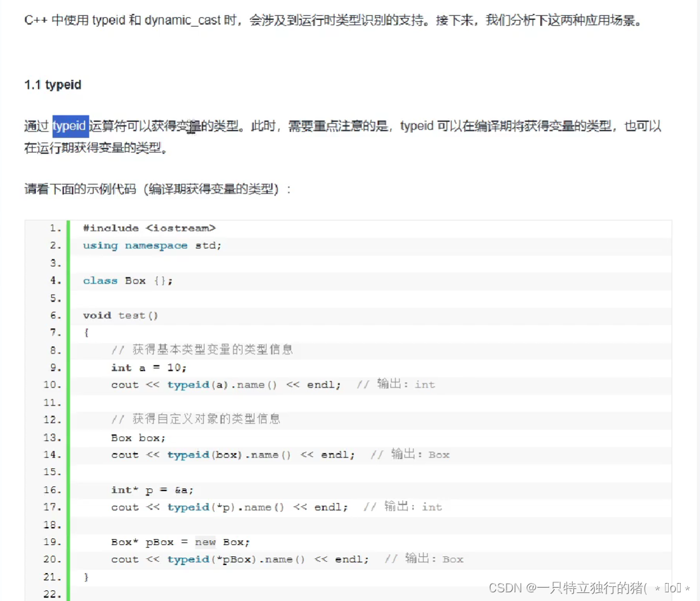This screenshot has height=601, width=700.
Task: Click the highlighted typeid keyword
Action: point(71,126)
